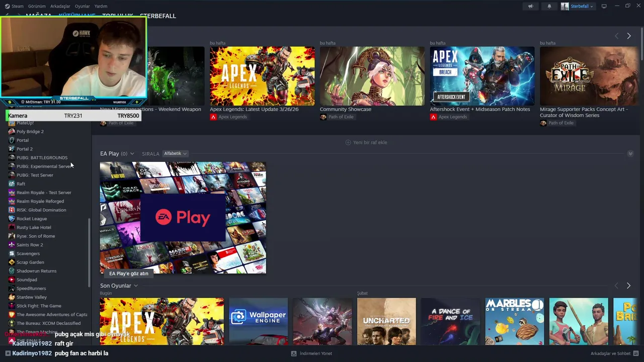Show more recent games with the right arrow

pyautogui.click(x=628, y=286)
